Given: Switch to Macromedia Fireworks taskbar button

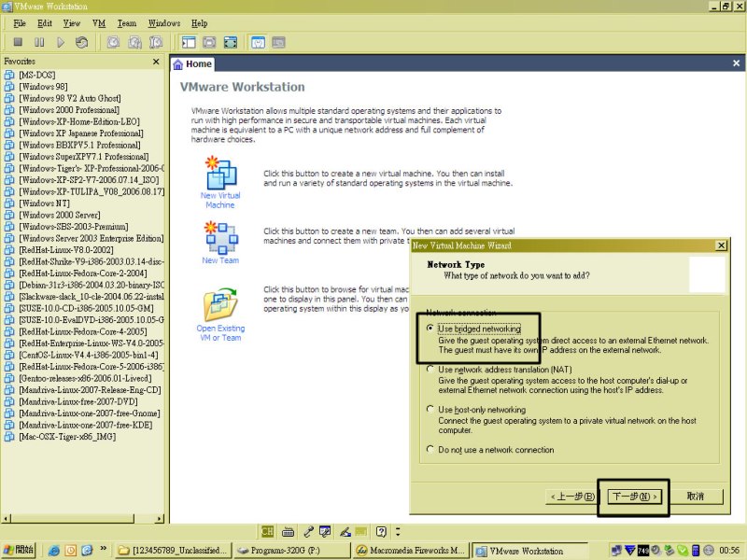Looking at the screenshot, I should click(410, 551).
